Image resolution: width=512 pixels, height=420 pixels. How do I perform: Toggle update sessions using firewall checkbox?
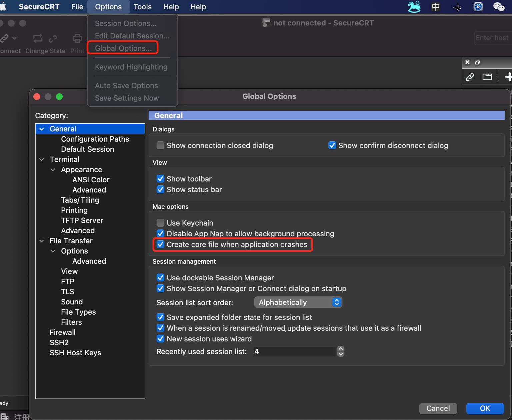click(160, 328)
